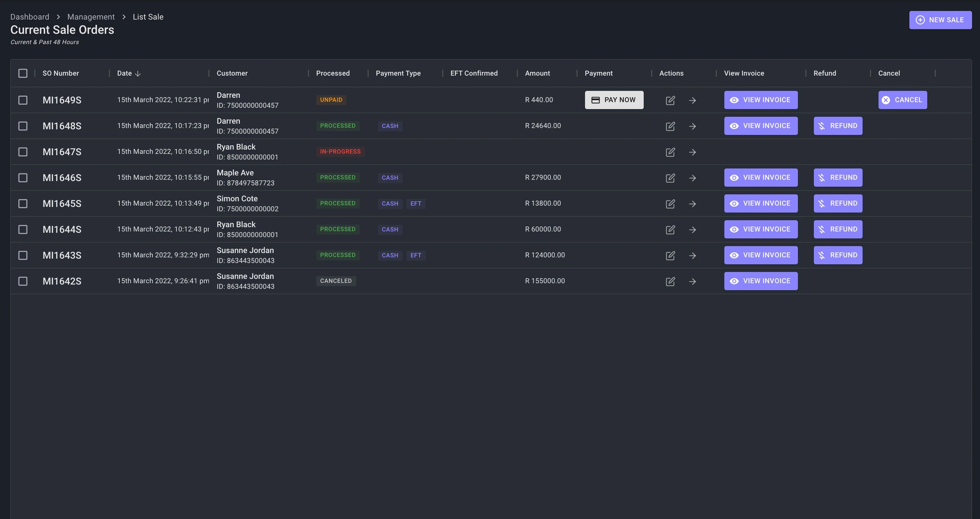
Task: Create a New Sale
Action: click(x=940, y=20)
